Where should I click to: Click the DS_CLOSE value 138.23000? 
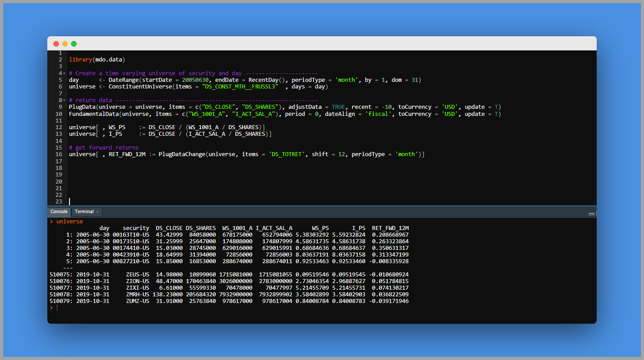click(168, 295)
